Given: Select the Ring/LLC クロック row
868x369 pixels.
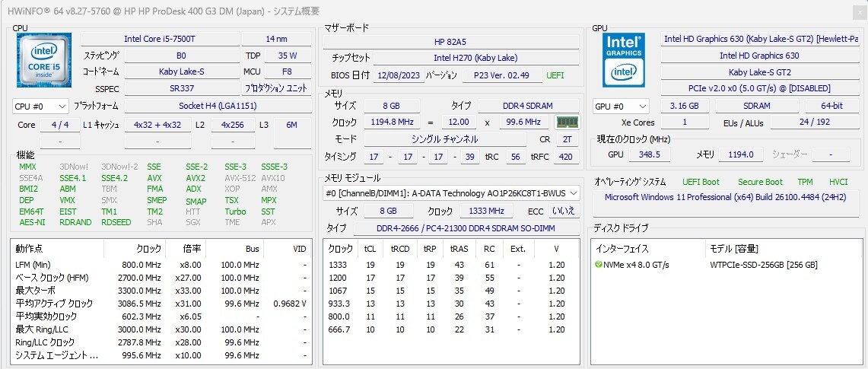Looking at the screenshot, I should [x=161, y=342].
